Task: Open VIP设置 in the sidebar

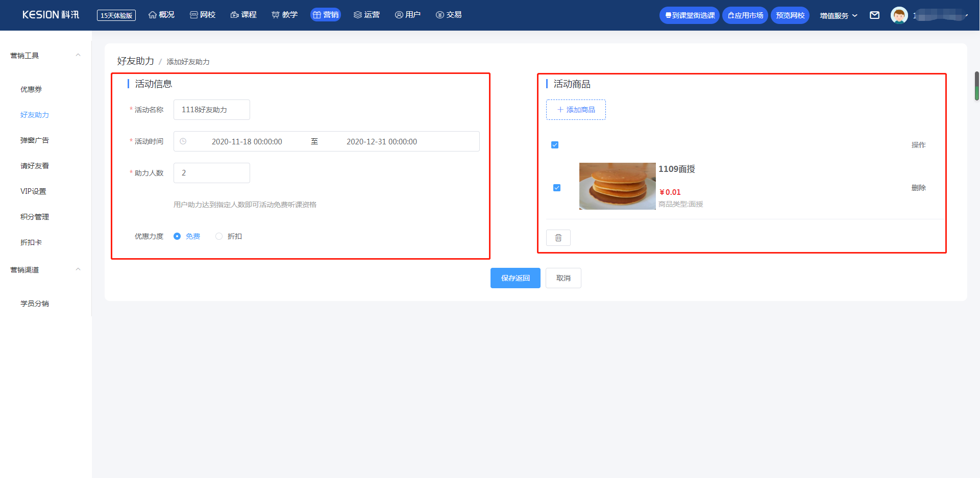Action: coord(33,191)
